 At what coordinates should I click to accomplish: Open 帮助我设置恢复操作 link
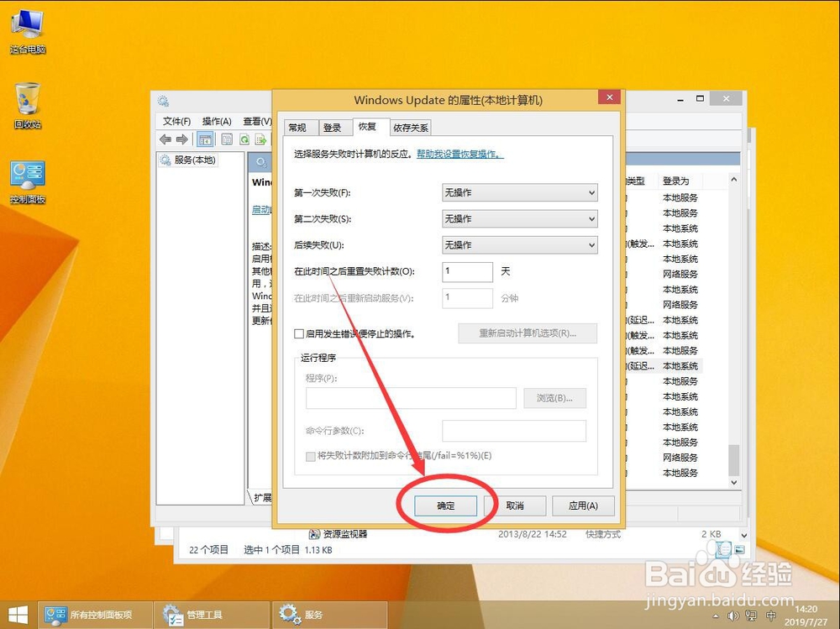pos(460,155)
